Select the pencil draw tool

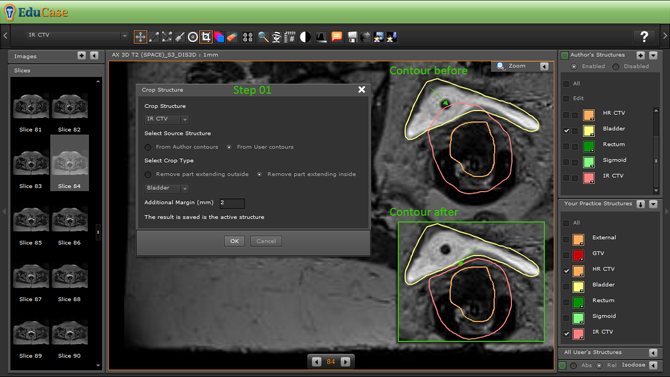154,37
